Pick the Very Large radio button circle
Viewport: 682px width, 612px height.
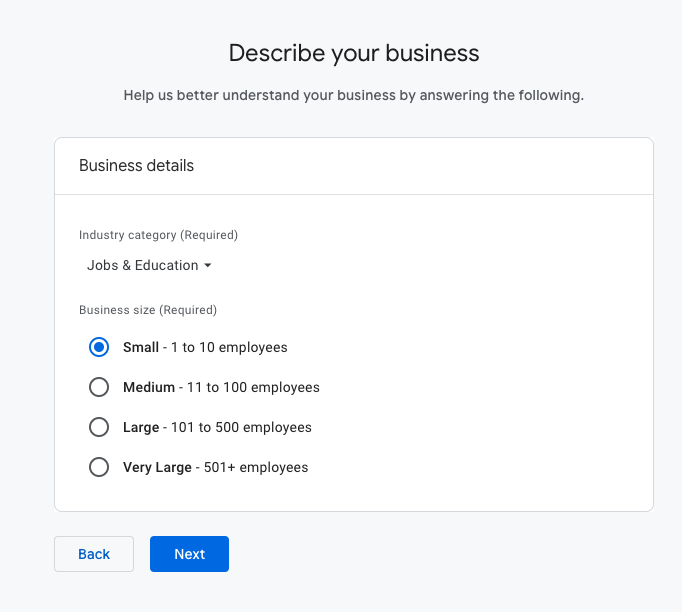point(99,467)
